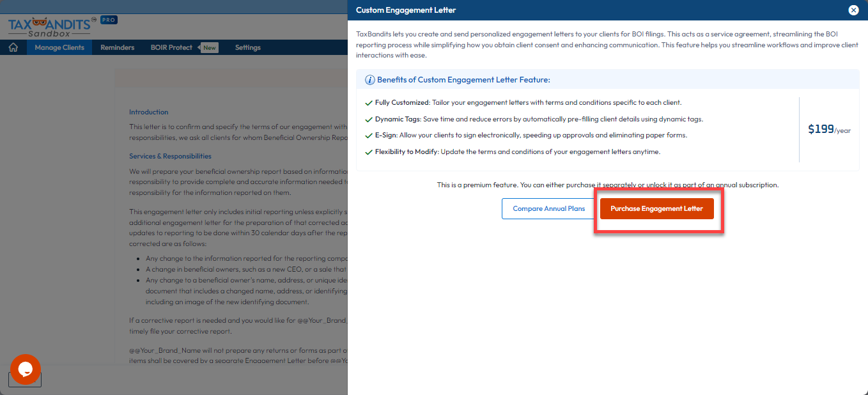
Task: Click the Introduction heading in the letter
Action: pyautogui.click(x=148, y=112)
